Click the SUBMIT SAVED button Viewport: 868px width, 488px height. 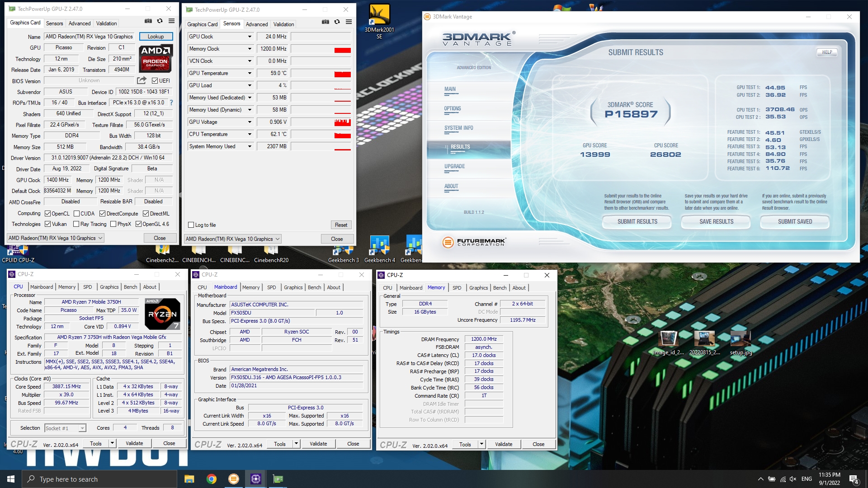795,222
